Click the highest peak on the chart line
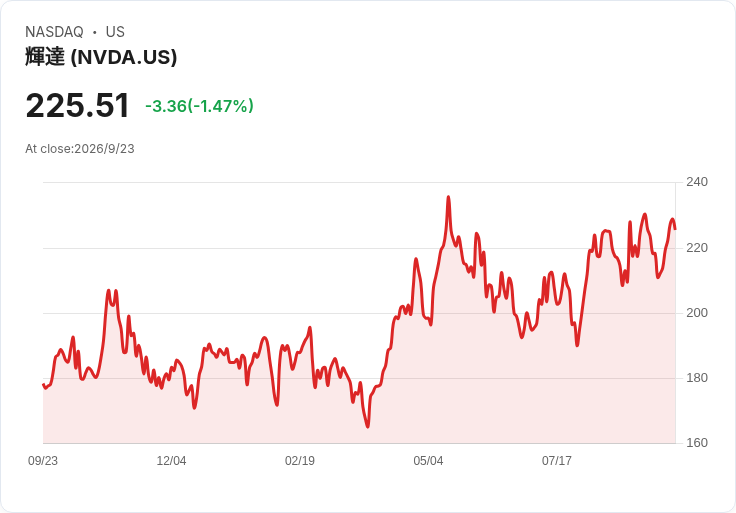The height and width of the screenshot is (513, 736). click(448, 197)
